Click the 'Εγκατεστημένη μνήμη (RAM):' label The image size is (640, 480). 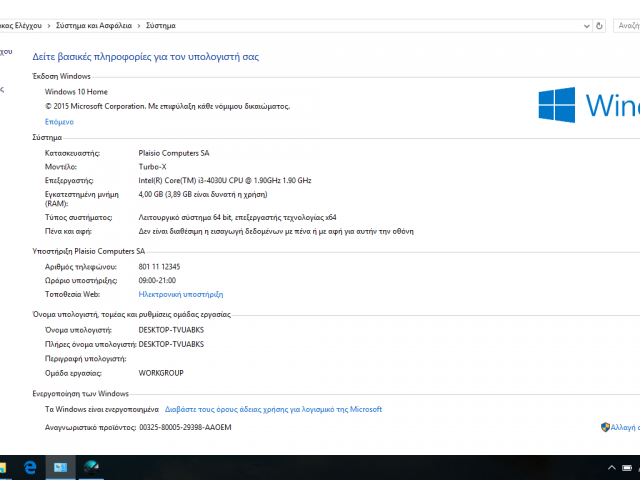(82, 199)
